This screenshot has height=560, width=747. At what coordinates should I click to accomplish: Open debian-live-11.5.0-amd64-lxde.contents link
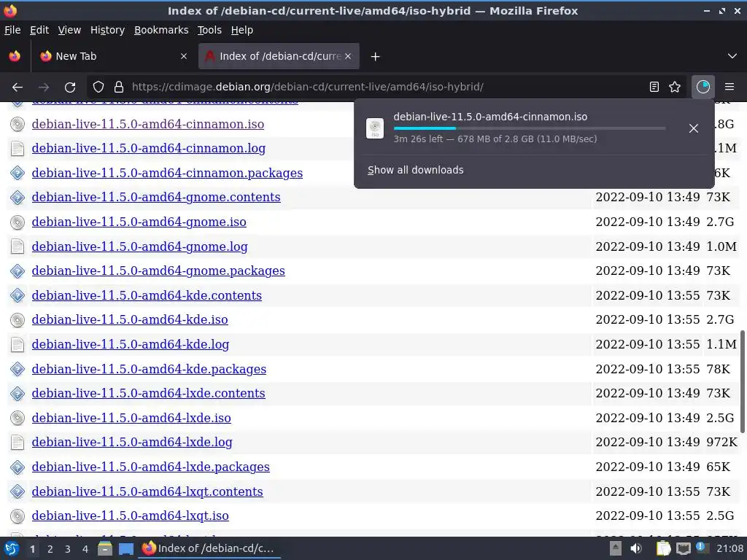pyautogui.click(x=148, y=393)
